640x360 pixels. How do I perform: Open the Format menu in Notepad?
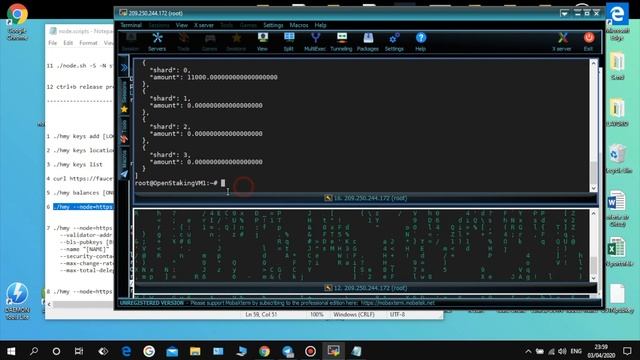coord(88,43)
